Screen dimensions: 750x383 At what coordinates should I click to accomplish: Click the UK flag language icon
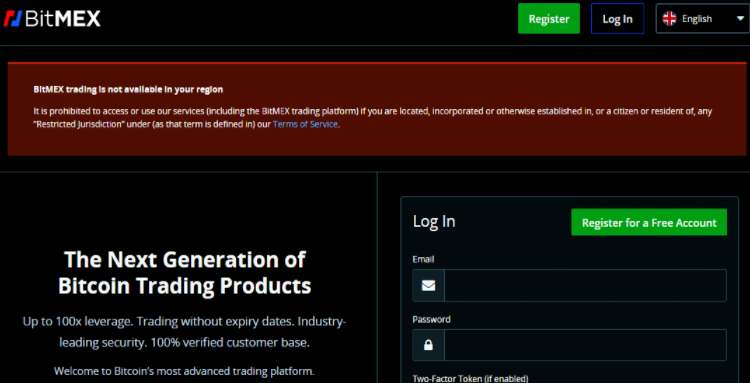click(669, 19)
